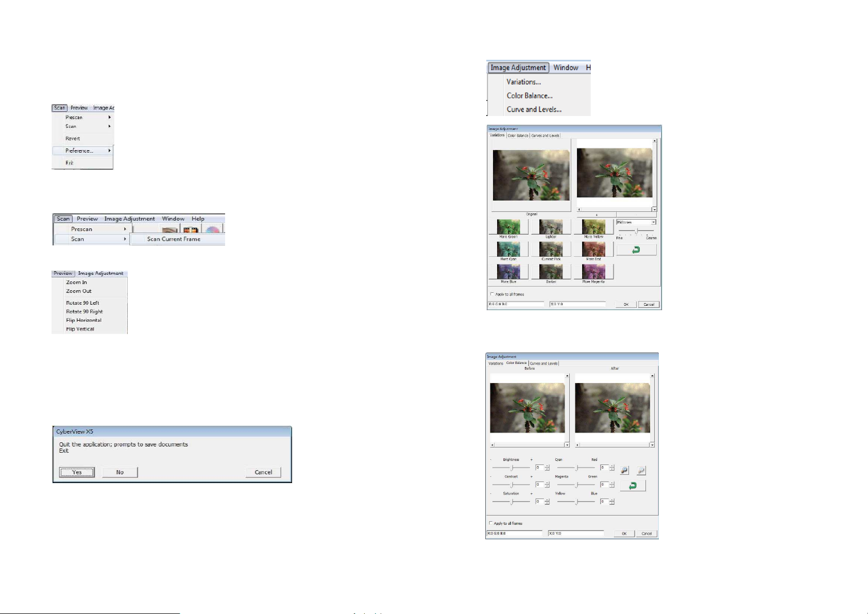Click the Brightness slider
The width and height of the screenshot is (868, 614).
point(511,468)
